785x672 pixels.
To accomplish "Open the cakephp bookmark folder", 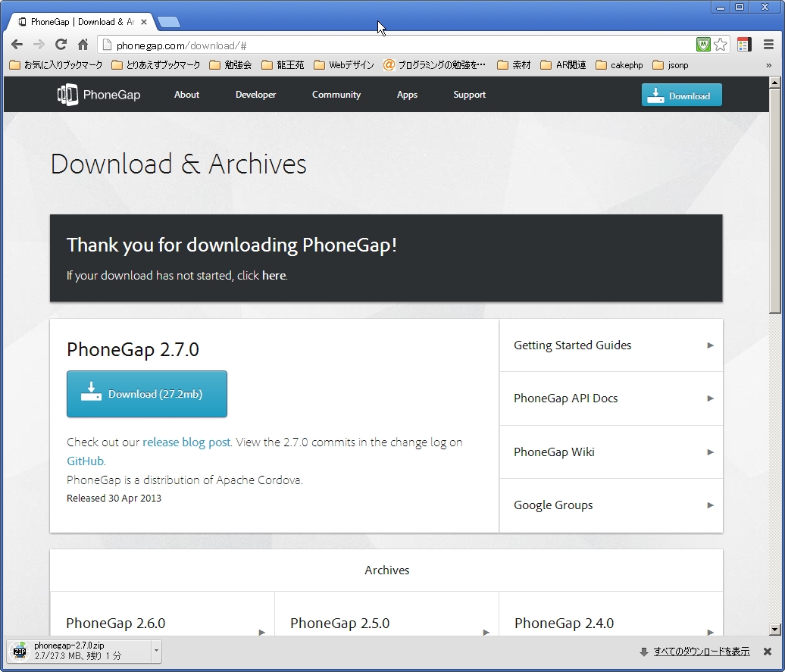I will coord(619,65).
